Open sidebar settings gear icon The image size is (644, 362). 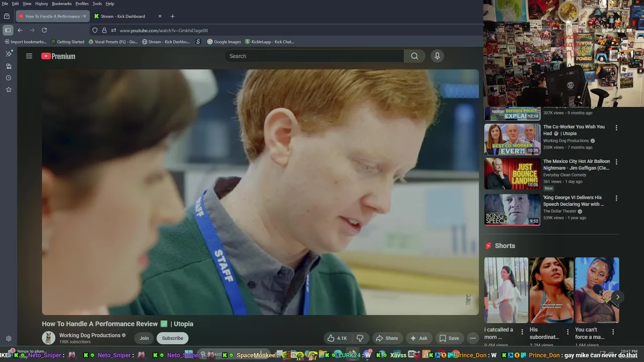tap(9, 339)
